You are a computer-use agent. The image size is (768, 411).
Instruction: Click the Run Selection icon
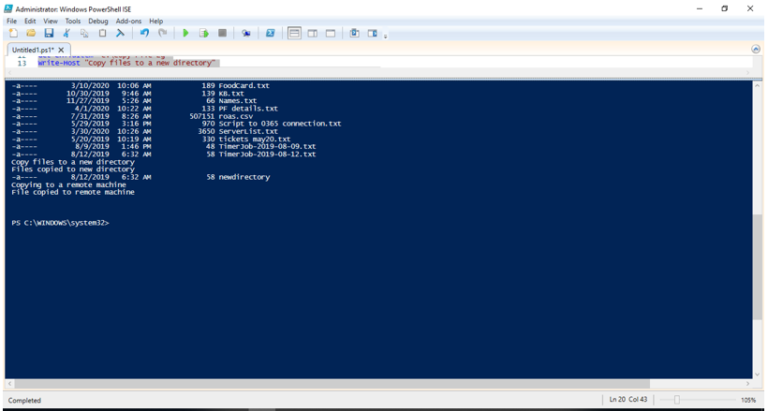(204, 33)
